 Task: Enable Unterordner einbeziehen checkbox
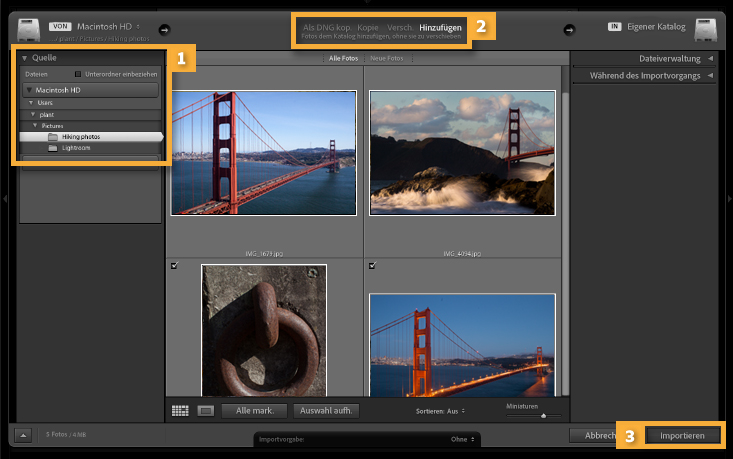[77, 74]
